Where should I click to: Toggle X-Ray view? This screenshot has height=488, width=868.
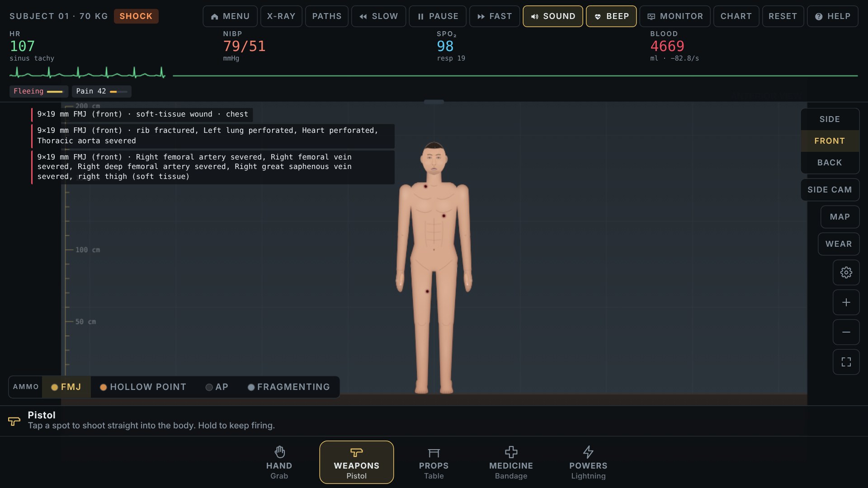coord(281,16)
